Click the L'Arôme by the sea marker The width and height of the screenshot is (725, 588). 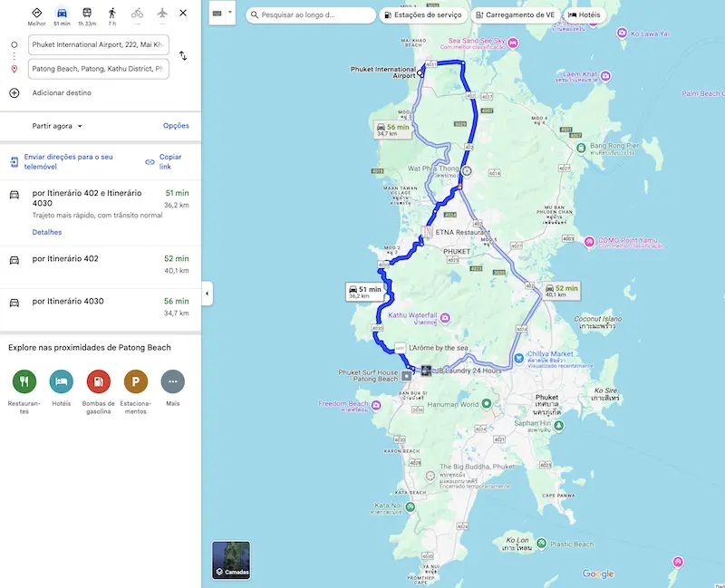pos(400,348)
